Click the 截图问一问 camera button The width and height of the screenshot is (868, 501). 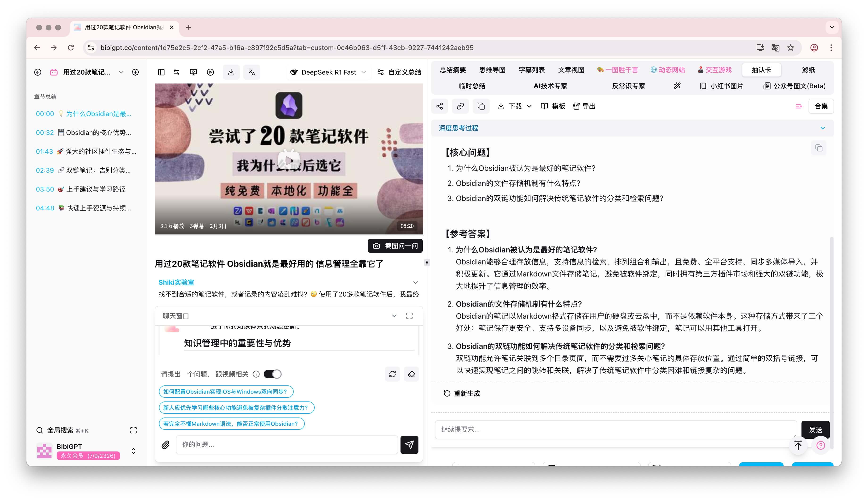pyautogui.click(x=395, y=246)
